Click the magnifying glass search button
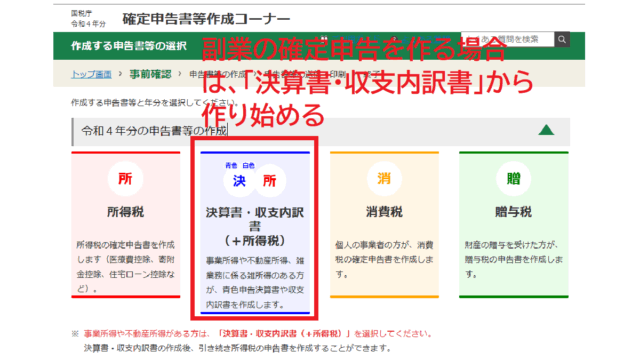The width and height of the screenshot is (640, 360). pos(562,40)
